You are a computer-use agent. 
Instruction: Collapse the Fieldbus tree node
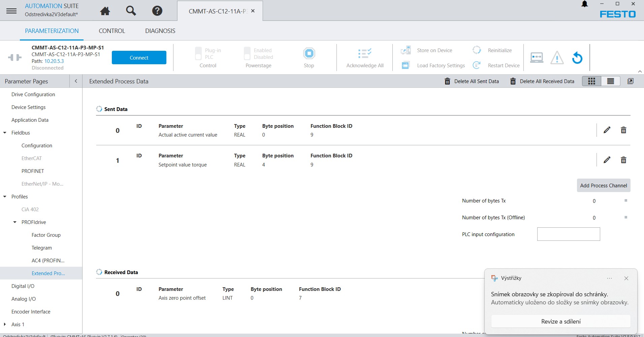[x=5, y=133]
